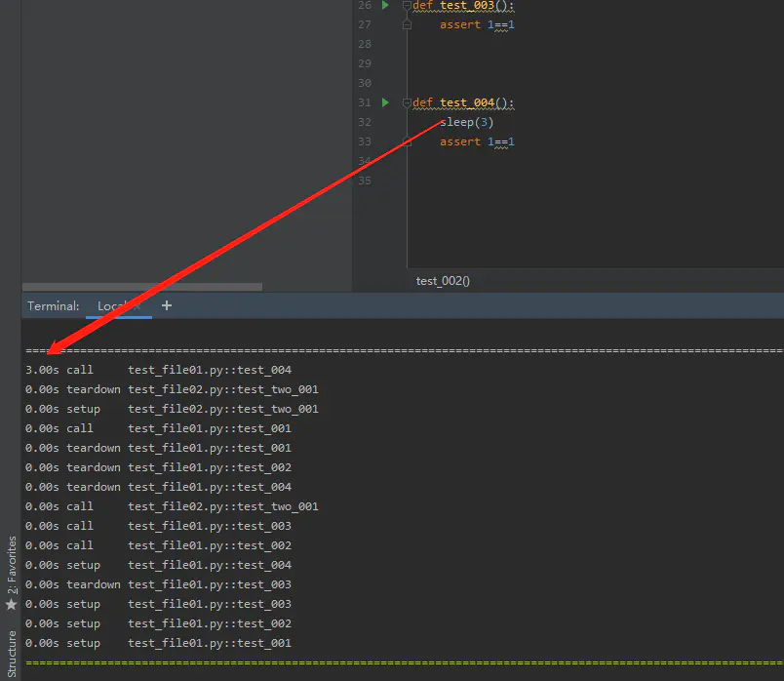
Task: Click setup test_file01.py::test_002 line
Action: coord(159,624)
